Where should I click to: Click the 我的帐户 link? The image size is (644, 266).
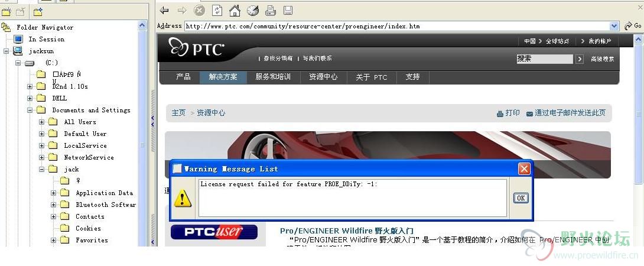click(600, 41)
